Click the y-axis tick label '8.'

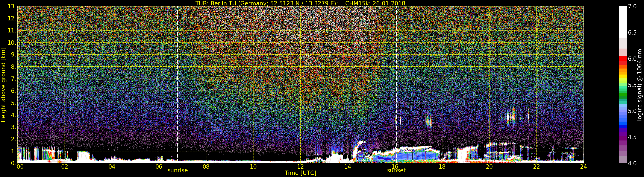14,67
